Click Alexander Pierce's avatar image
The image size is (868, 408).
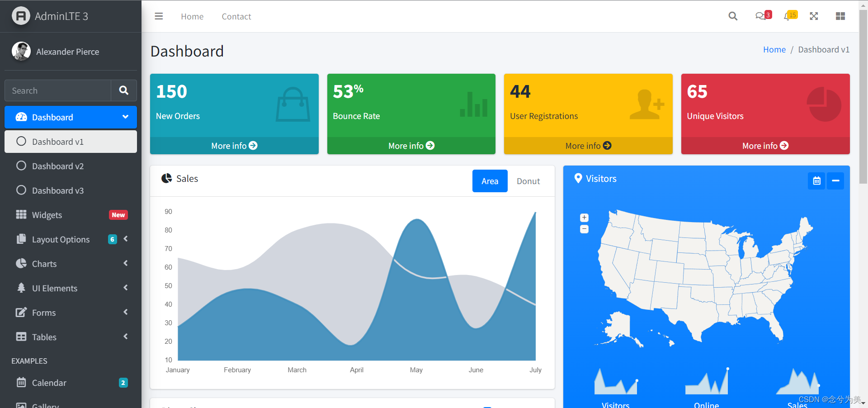(x=21, y=51)
